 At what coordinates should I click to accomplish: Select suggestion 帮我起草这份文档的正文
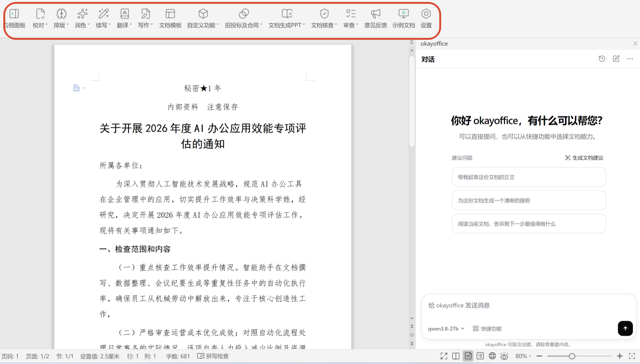coord(529,177)
